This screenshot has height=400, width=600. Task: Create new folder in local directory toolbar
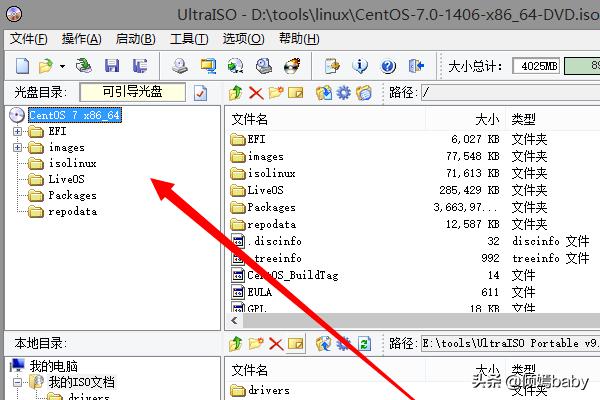(256, 344)
